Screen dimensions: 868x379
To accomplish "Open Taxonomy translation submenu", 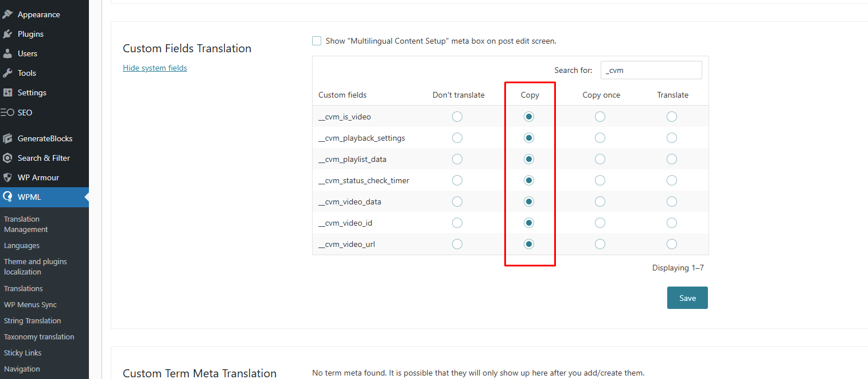I will pyautogui.click(x=39, y=337).
